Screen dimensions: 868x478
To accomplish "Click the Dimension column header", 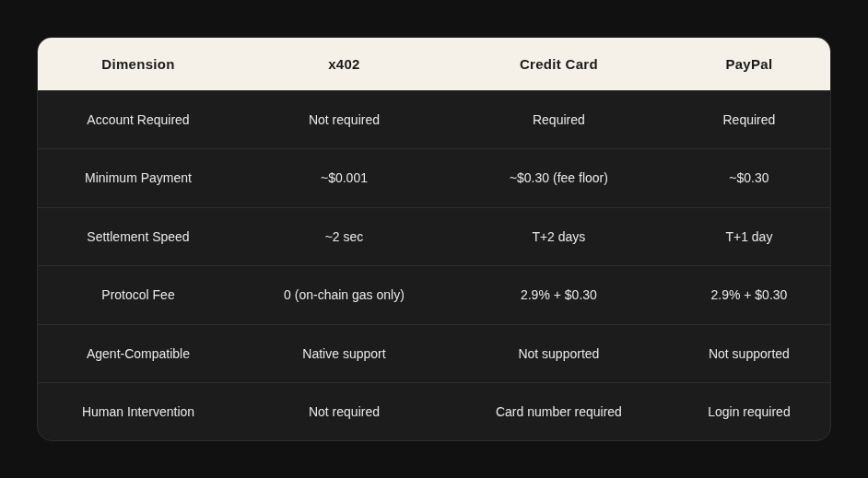I will tap(138, 64).
